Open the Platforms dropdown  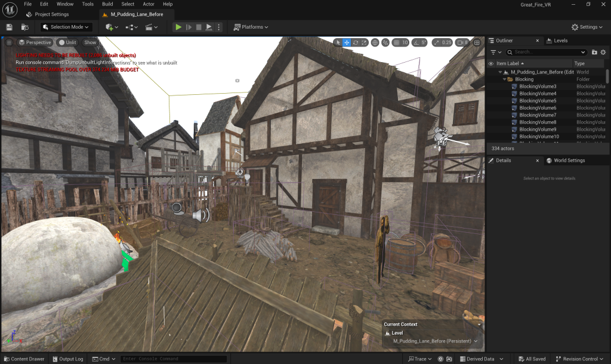coord(251,27)
